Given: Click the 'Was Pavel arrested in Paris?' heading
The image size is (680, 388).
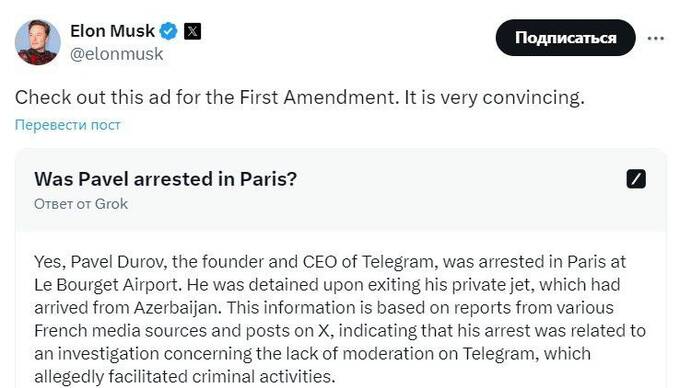Looking at the screenshot, I should point(166,179).
